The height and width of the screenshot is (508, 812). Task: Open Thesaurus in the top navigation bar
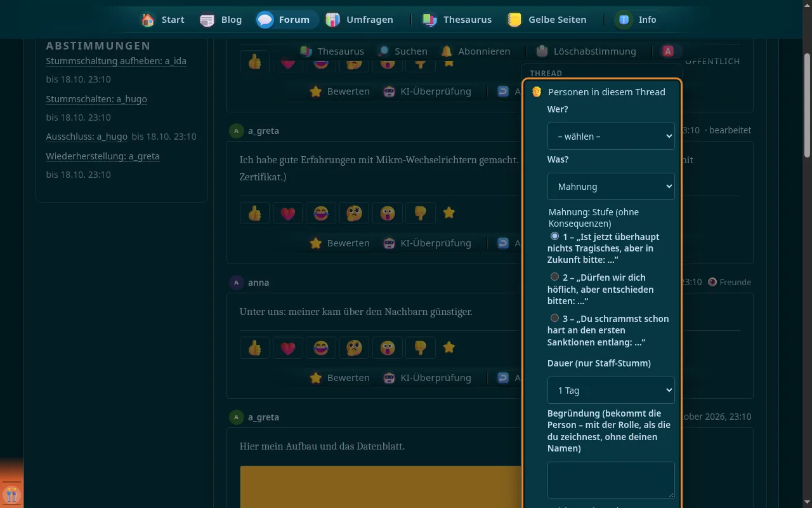457,20
